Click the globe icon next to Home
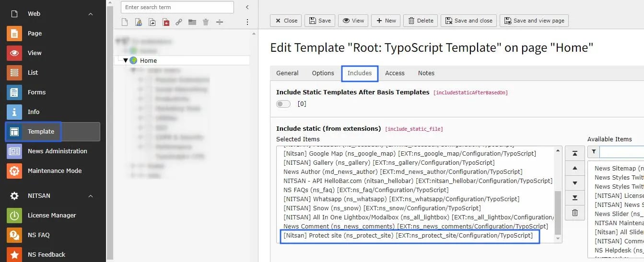The height and width of the screenshot is (262, 644). tap(133, 60)
